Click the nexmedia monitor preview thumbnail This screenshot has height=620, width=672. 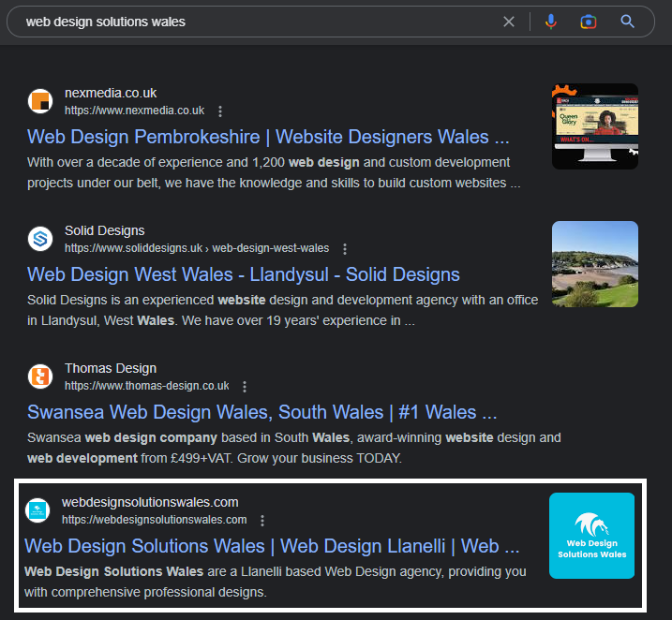coord(595,126)
